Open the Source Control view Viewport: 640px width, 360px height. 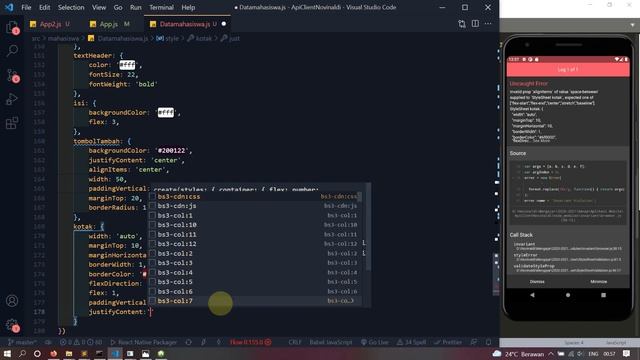[12, 75]
